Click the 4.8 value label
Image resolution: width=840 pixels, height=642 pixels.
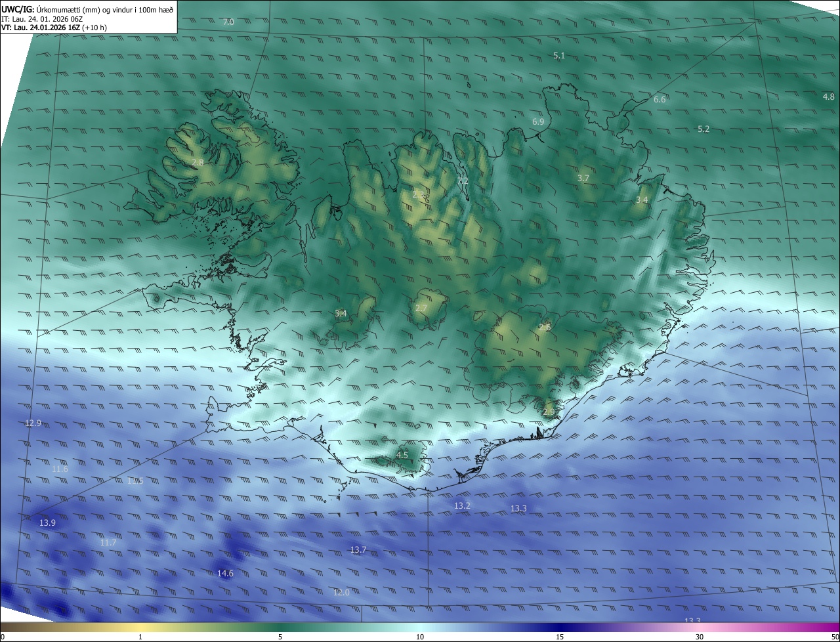829,96
